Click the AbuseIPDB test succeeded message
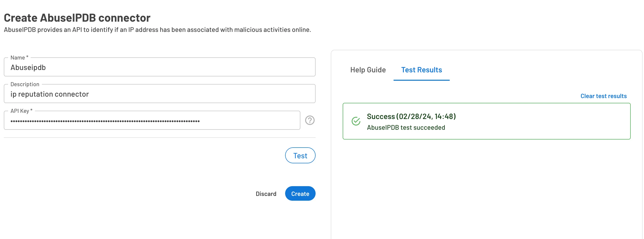Image resolution: width=644 pixels, height=239 pixels. point(406,127)
